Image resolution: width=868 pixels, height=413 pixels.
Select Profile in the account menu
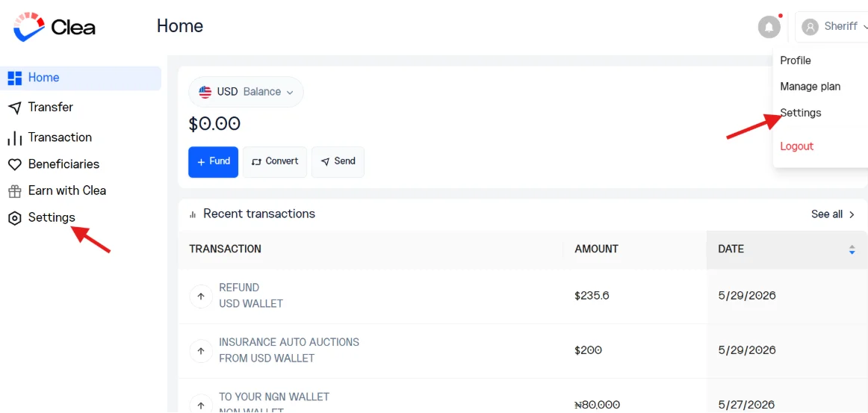796,60
